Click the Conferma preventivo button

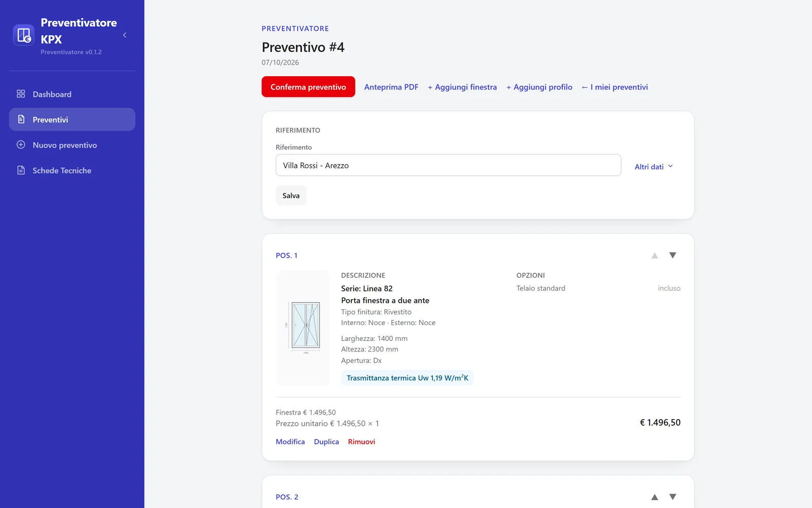(308, 87)
